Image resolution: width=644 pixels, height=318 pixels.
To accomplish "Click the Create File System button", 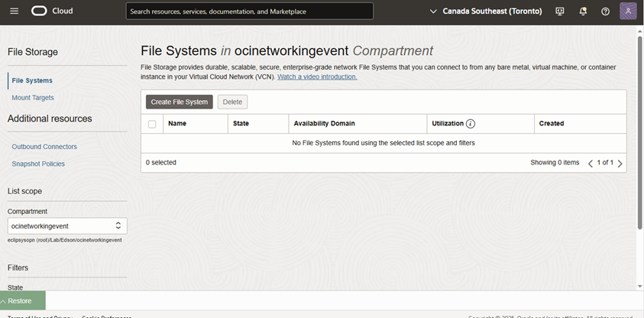I will click(179, 102).
